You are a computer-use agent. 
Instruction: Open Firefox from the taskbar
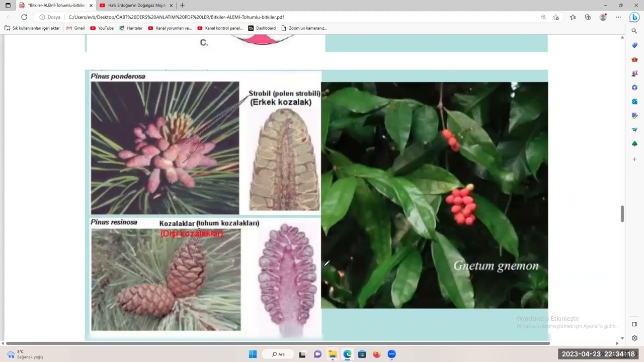[377, 354]
